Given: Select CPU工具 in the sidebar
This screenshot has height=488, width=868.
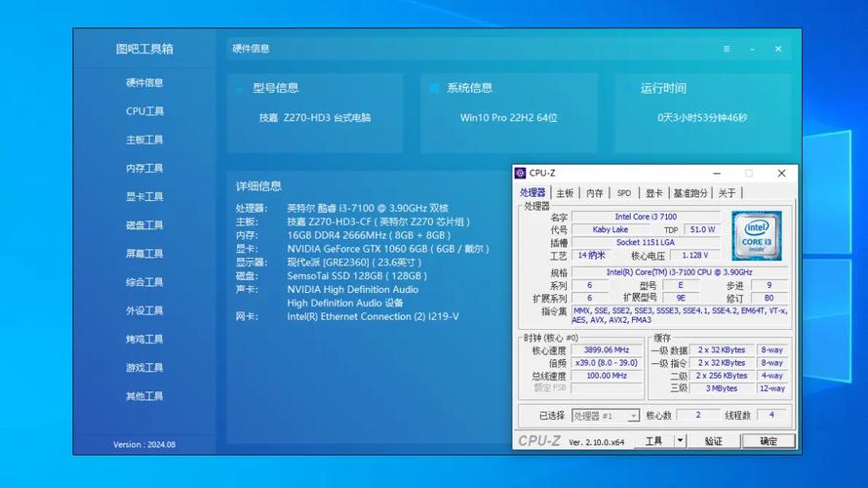Looking at the screenshot, I should point(144,111).
